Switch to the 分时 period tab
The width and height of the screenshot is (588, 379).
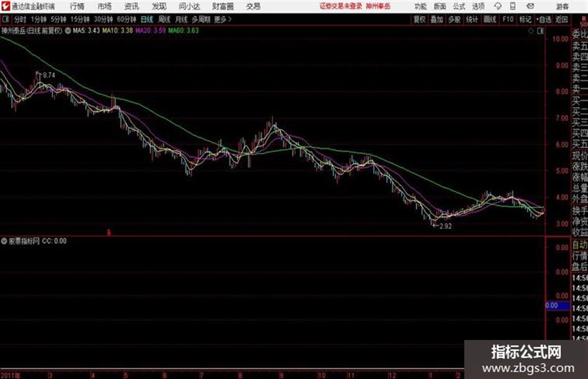[x=21, y=19]
